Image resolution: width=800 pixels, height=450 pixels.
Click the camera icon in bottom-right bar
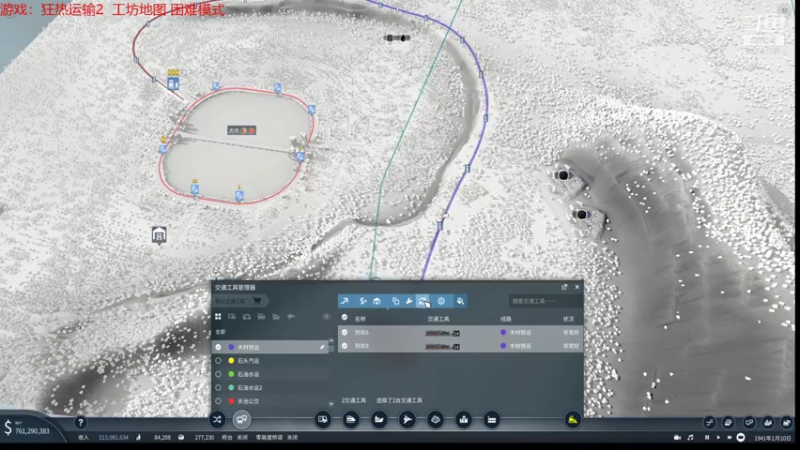(x=678, y=438)
